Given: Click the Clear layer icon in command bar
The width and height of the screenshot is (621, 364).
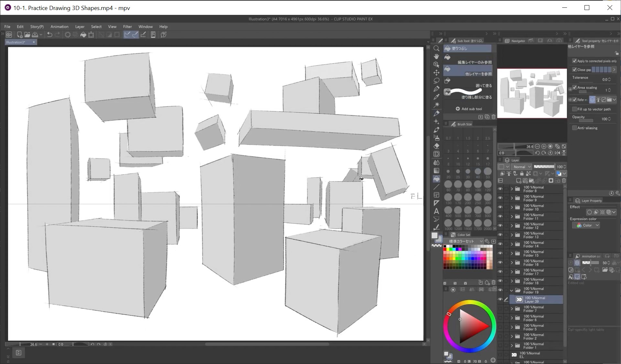Looking at the screenshot, I should pyautogui.click(x=68, y=35).
